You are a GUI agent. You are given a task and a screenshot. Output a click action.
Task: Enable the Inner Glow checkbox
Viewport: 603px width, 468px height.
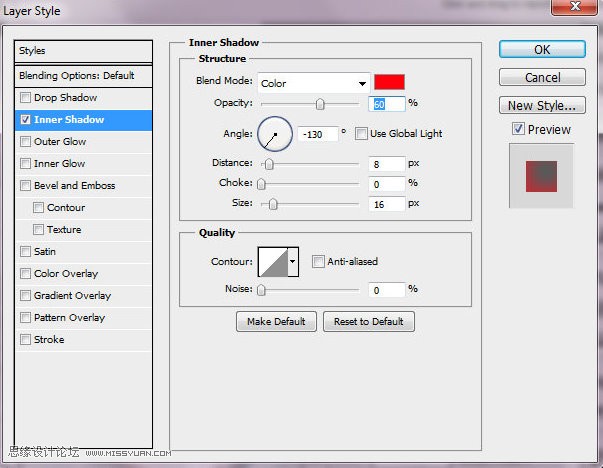[25, 163]
